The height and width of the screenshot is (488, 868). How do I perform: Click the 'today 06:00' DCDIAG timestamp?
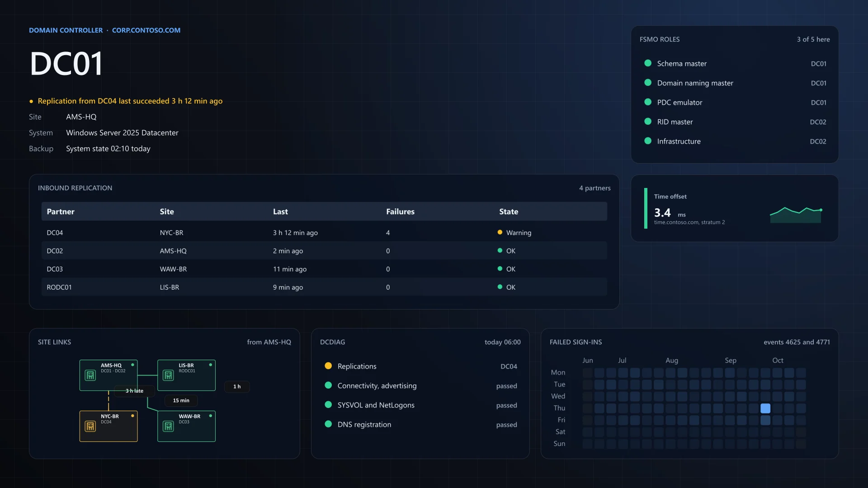pos(502,342)
